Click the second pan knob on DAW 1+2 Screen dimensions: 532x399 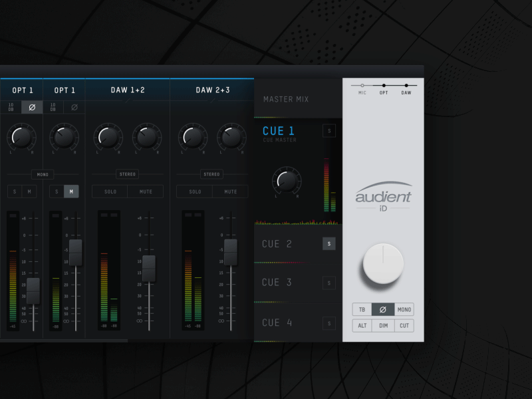(x=147, y=138)
